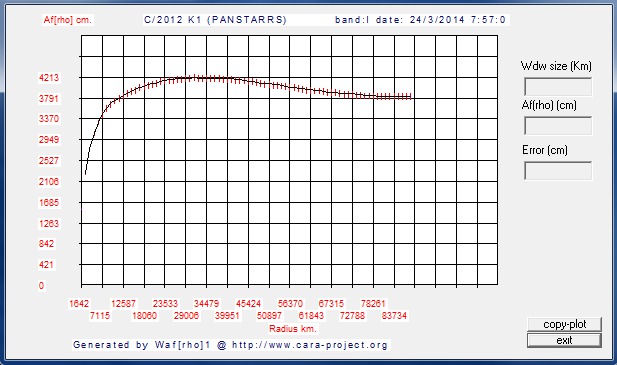Click the date 24/3/2014 7:57:0 text
Screen dimensions: 617x365
pyautogui.click(x=441, y=20)
